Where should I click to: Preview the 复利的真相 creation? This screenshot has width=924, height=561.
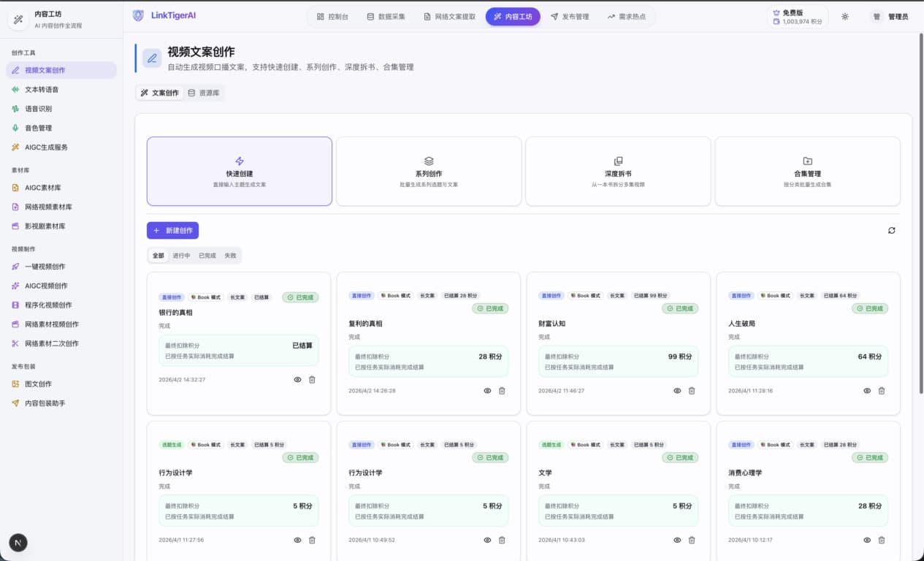tap(486, 390)
